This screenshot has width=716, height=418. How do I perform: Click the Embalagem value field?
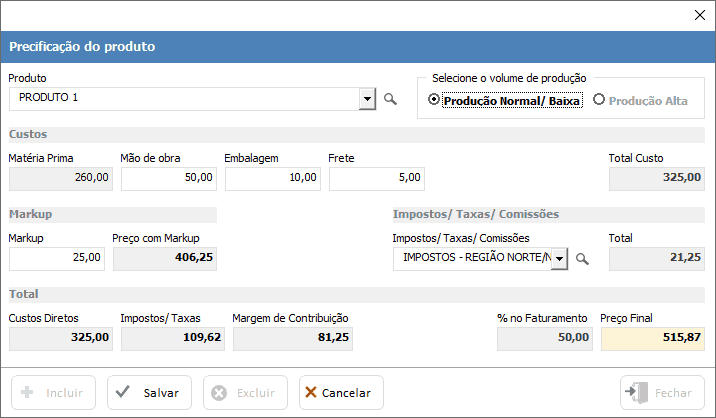(273, 179)
